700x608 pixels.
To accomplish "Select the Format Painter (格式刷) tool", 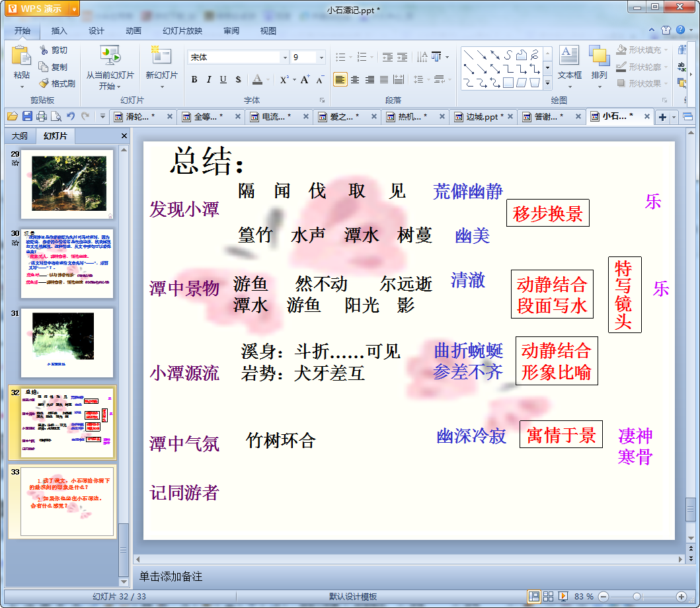I will (57, 83).
